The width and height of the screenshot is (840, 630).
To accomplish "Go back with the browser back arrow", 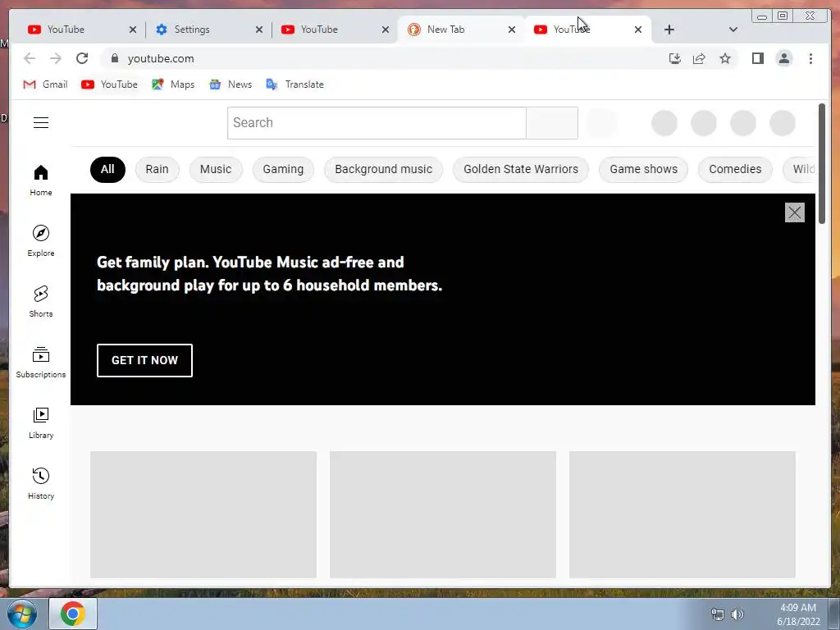I will [x=30, y=58].
